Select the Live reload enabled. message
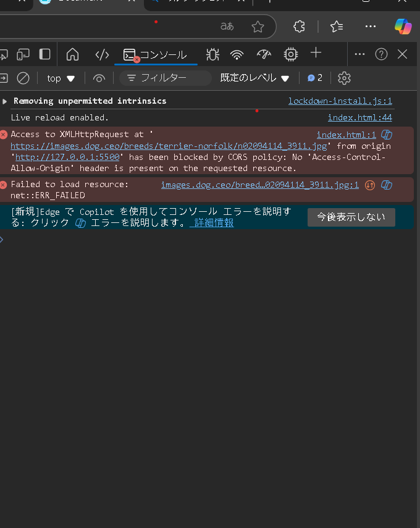The height and width of the screenshot is (528, 420). point(60,117)
